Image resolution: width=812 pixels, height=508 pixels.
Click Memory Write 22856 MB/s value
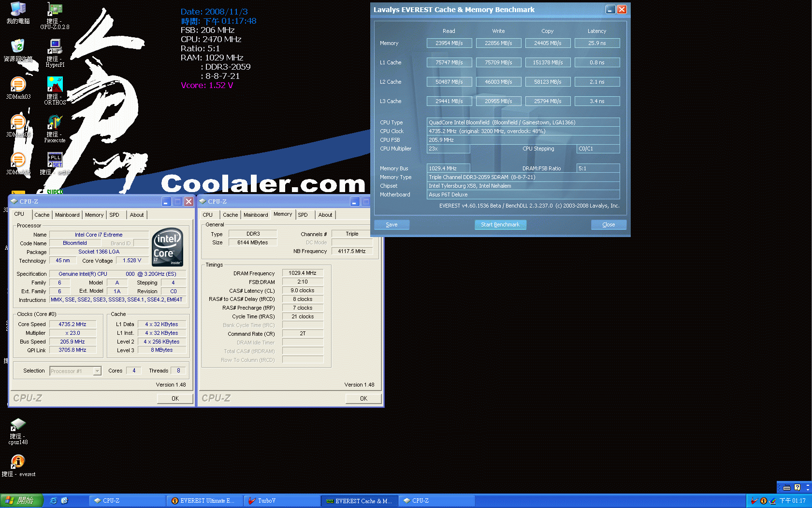click(499, 43)
